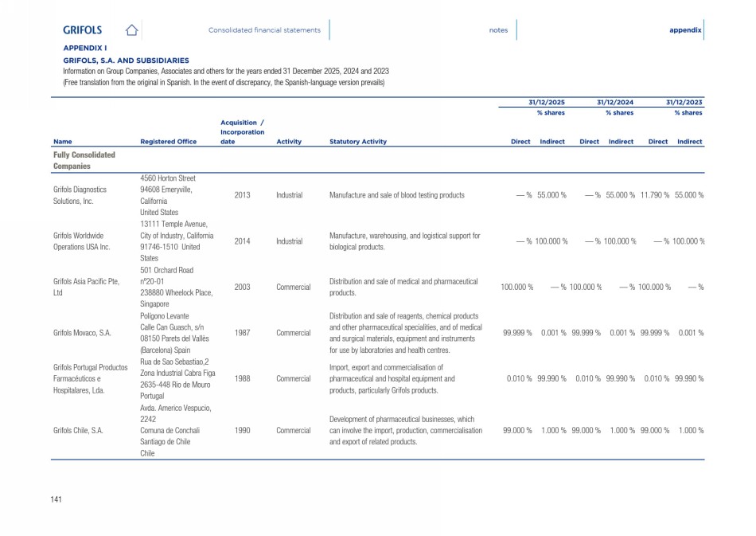Click Grifols Asia Pacific Pte, Ltd entry
This screenshot has height=536, width=756.
pyautogui.click(x=87, y=287)
